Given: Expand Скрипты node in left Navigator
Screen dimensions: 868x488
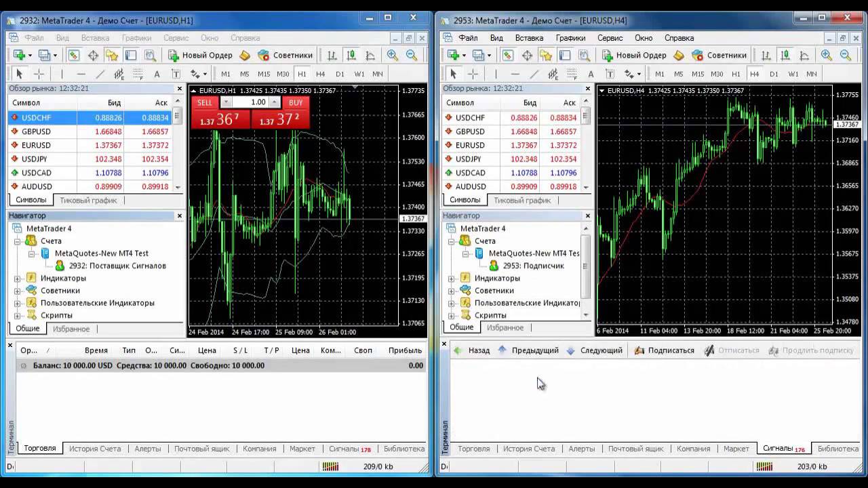Looking at the screenshot, I should (x=17, y=315).
